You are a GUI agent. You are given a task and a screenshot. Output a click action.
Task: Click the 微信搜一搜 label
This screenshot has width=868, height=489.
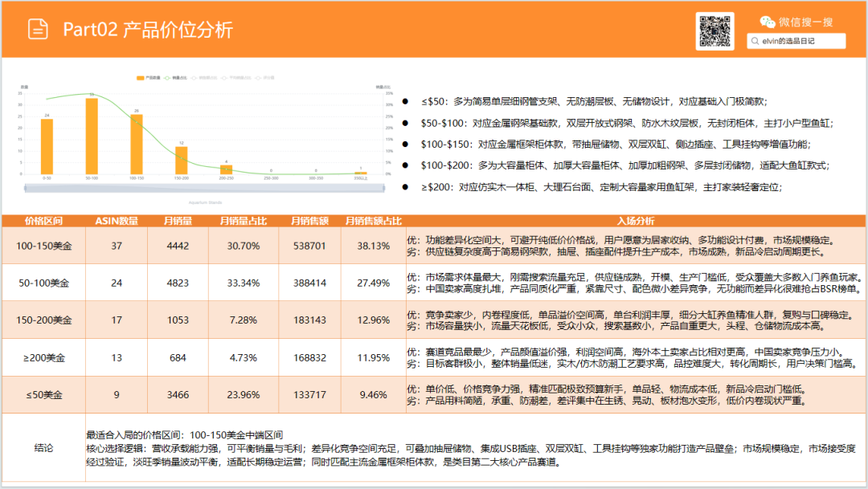[x=805, y=22]
